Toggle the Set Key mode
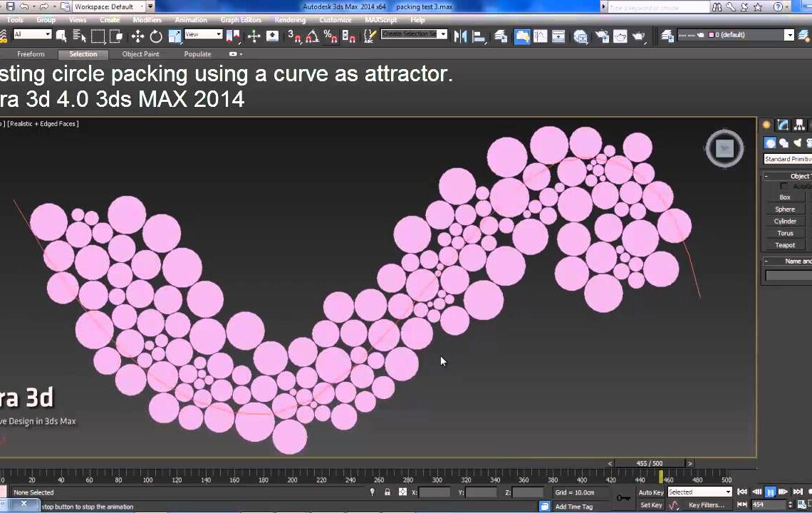The image size is (812, 513). coord(651,505)
